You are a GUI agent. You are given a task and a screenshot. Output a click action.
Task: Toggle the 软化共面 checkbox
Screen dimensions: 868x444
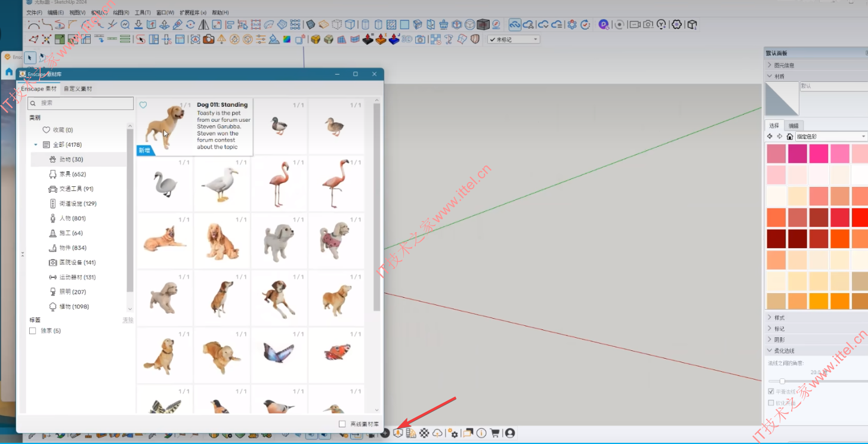(x=771, y=403)
